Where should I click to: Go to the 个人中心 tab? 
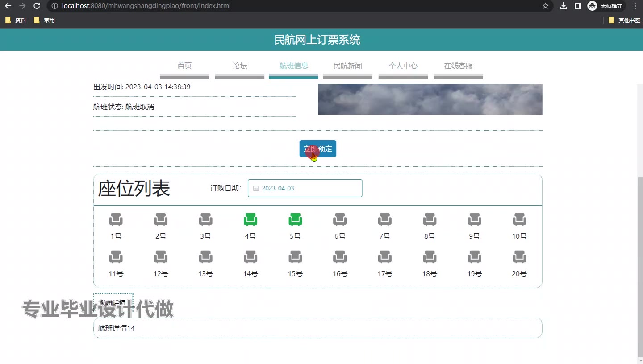pos(403,66)
